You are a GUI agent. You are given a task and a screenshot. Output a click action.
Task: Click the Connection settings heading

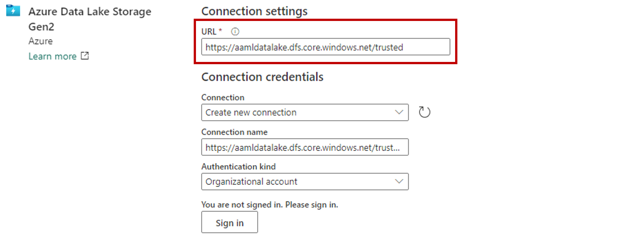pyautogui.click(x=254, y=11)
